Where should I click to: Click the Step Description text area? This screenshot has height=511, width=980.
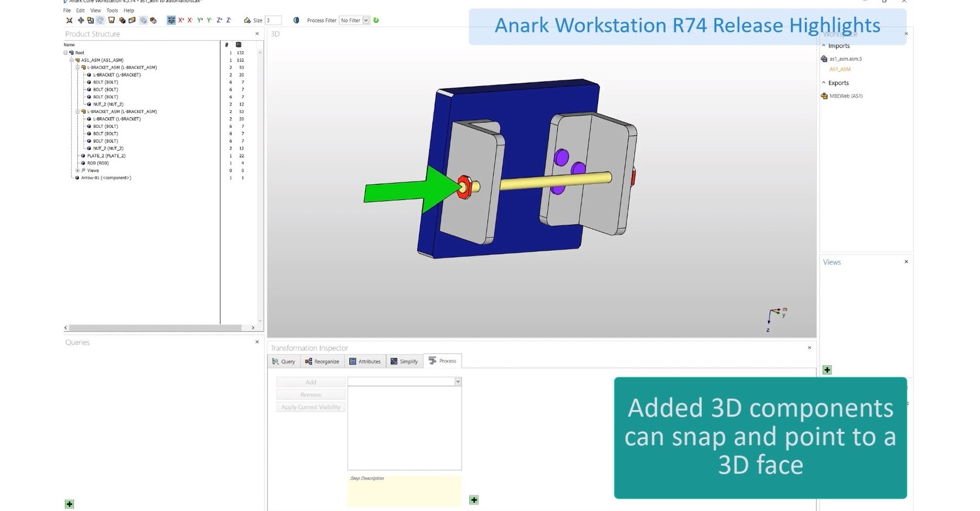coord(405,491)
